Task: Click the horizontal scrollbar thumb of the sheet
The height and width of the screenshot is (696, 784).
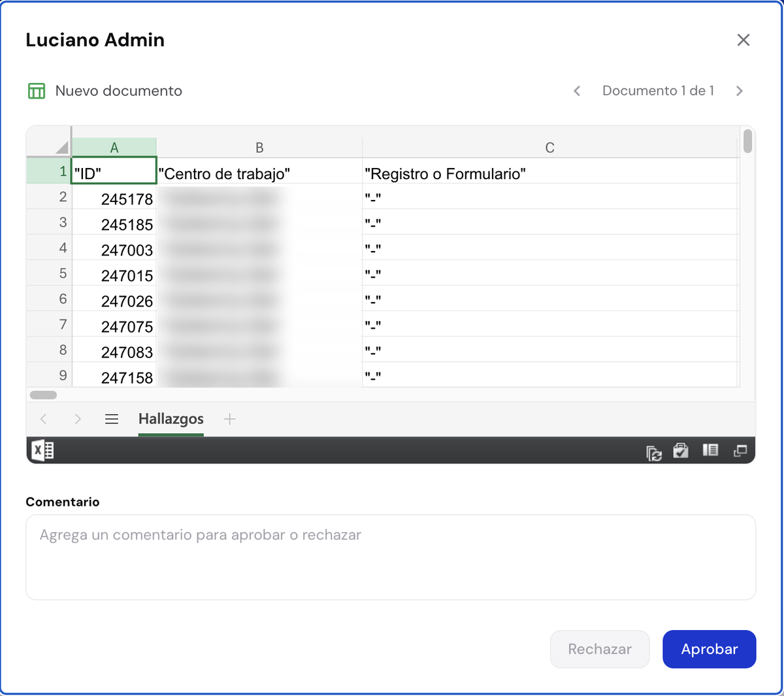Action: click(43, 395)
